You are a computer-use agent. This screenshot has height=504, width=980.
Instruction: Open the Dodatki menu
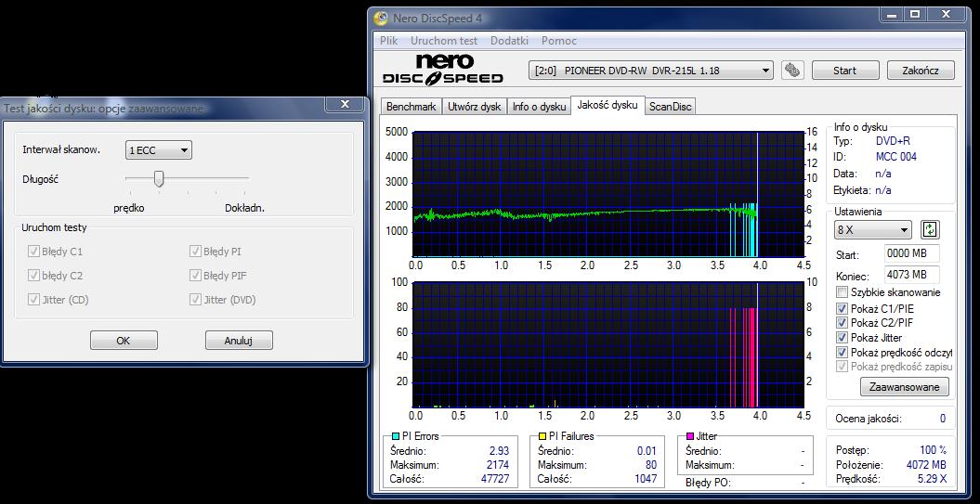pyautogui.click(x=509, y=41)
